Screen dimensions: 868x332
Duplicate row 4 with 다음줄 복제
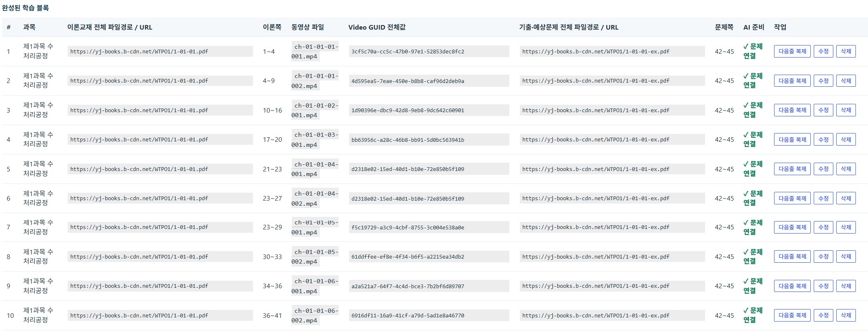pos(792,140)
